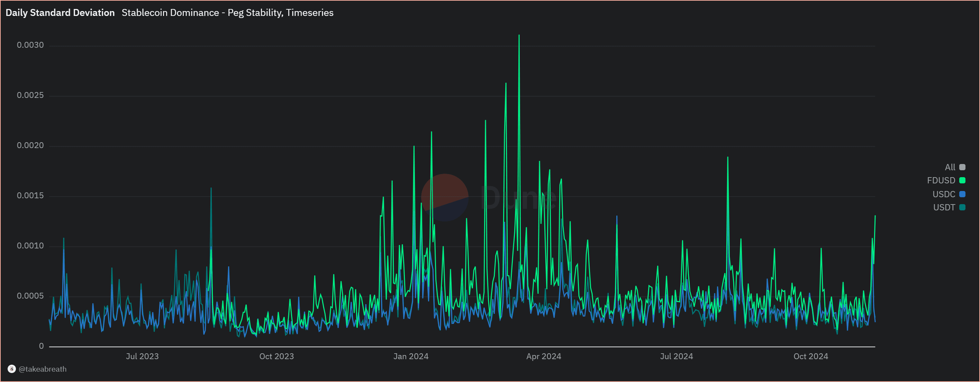Click the Jan 2024 x-axis label
980x382 pixels.
(x=410, y=356)
